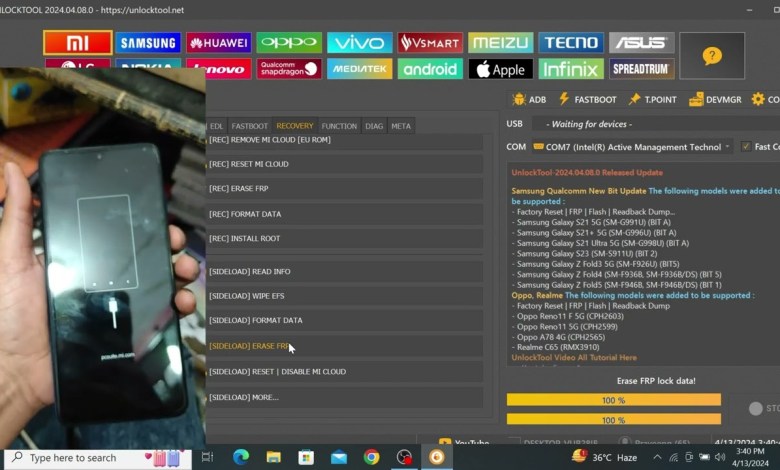Run [SIDELOAD] READ INFO
The height and width of the screenshot is (470, 780).
click(x=344, y=272)
